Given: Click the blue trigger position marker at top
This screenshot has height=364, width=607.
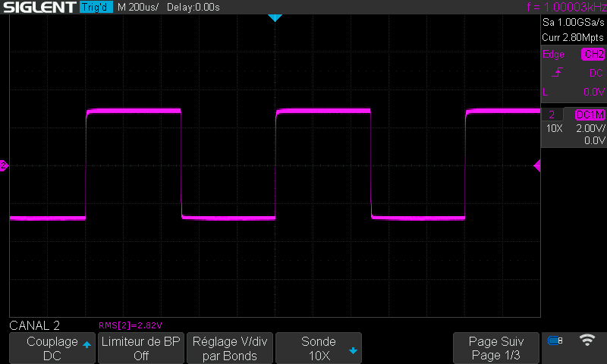Looking at the screenshot, I should [275, 17].
